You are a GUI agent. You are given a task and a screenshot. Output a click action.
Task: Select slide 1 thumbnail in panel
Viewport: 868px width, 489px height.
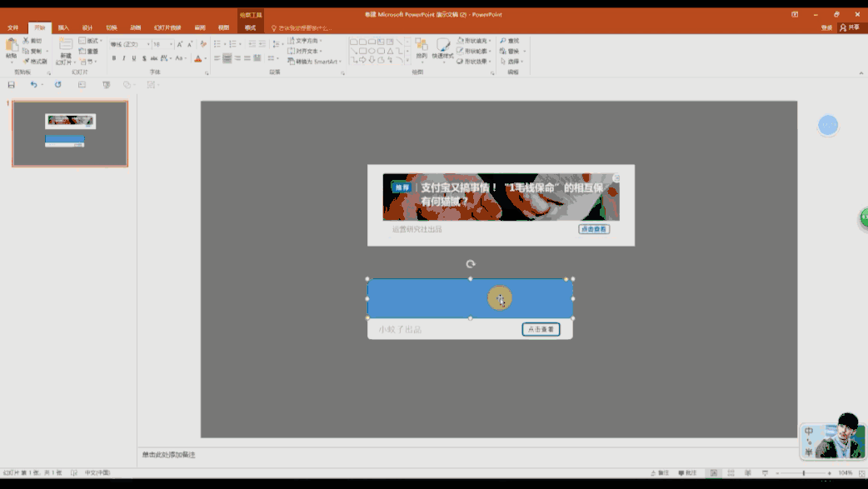click(x=70, y=134)
